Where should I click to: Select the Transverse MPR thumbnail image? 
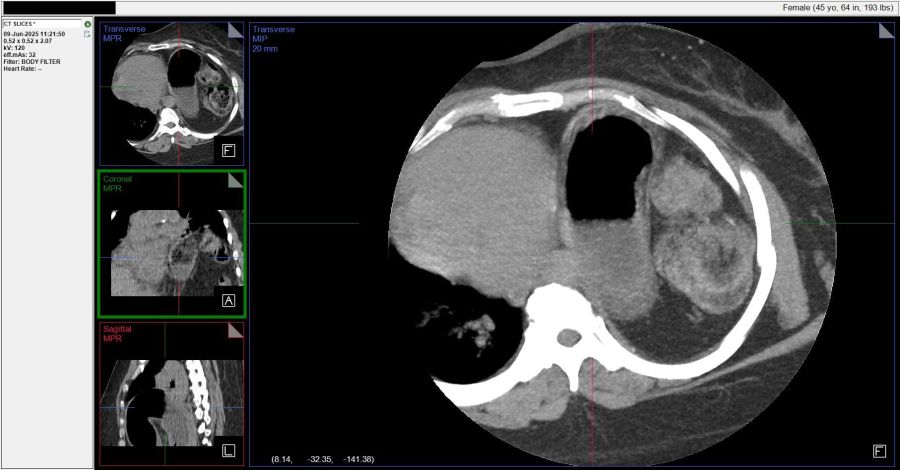point(170,95)
